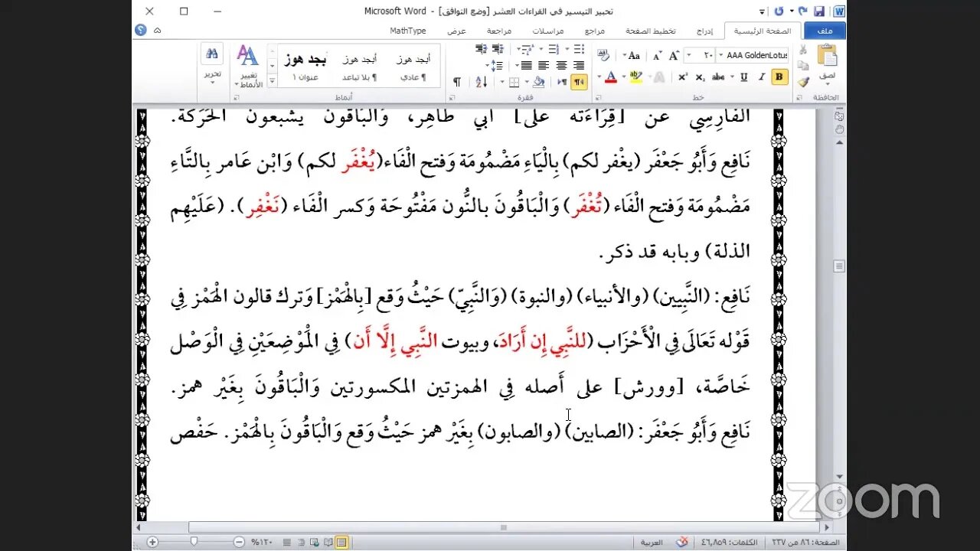Viewport: 980px width, 551px height.
Task: Apply align left paragraph icon
Action: point(544,66)
